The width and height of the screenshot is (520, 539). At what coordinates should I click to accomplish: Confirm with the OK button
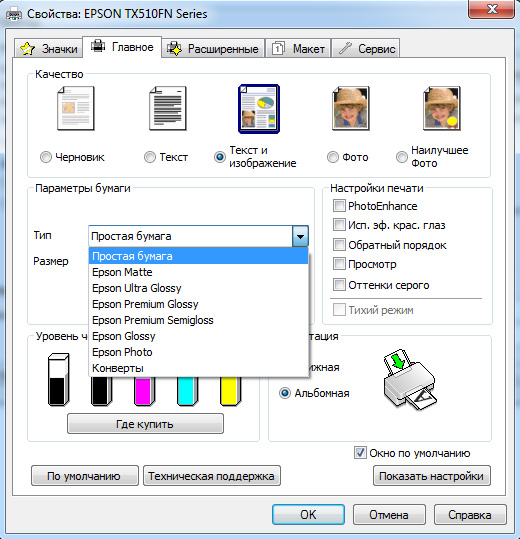[x=308, y=514]
